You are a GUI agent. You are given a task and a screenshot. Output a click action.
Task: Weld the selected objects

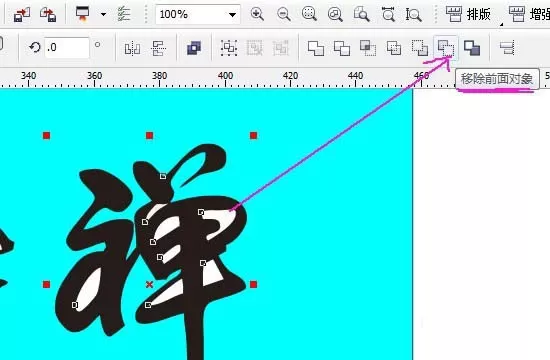[x=316, y=48]
